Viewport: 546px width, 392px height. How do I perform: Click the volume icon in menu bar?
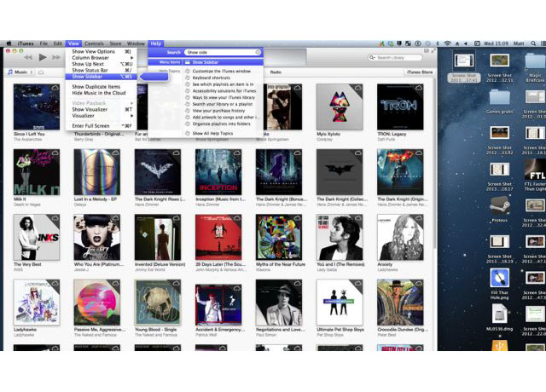click(x=466, y=43)
